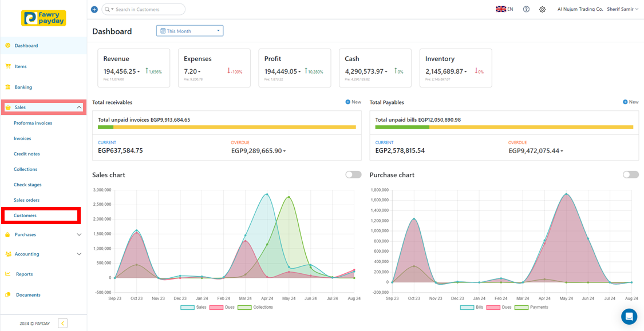This screenshot has height=331, width=644.
Task: Collapse sidebar using the yellow arrow icon
Action: coord(63,324)
